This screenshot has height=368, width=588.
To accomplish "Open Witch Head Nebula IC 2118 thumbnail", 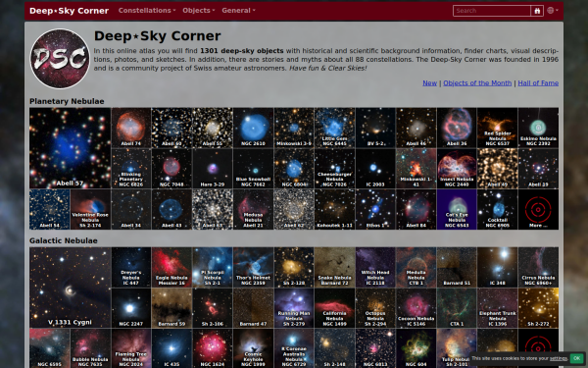I will click(x=375, y=267).
